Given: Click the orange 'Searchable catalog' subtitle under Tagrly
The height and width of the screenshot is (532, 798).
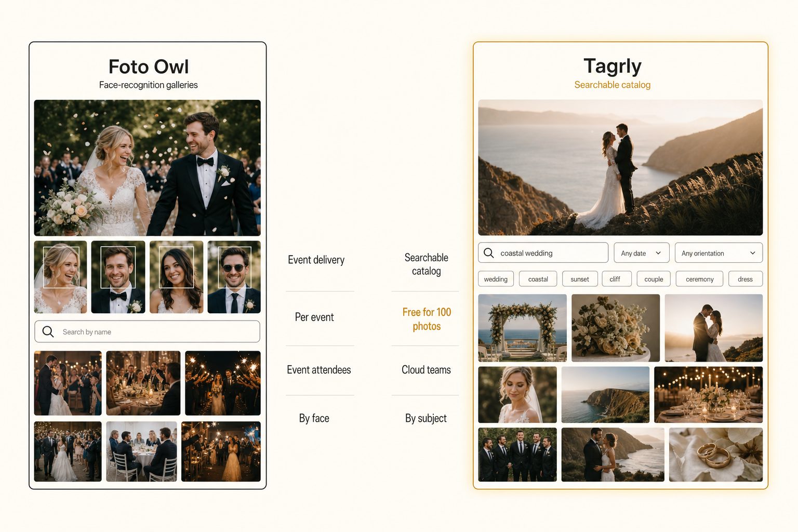Looking at the screenshot, I should coord(613,85).
